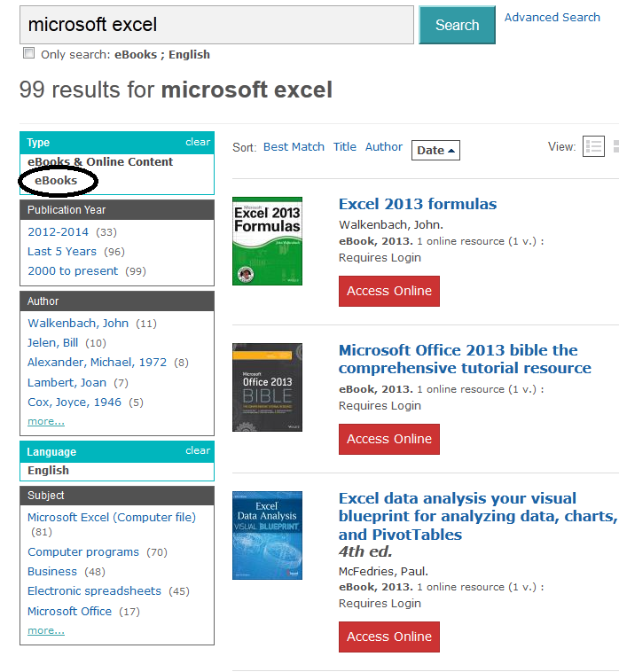Filter by publication year 2012-2014

(x=59, y=231)
